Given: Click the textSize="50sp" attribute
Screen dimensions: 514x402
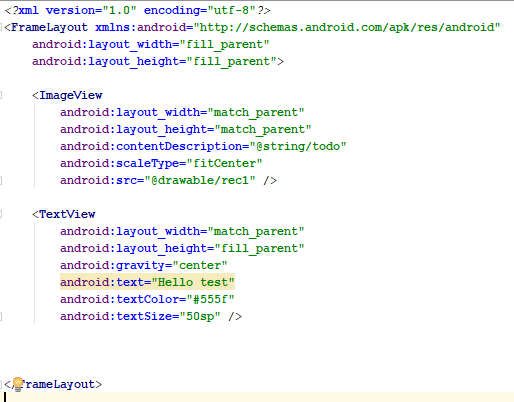Looking at the screenshot, I should coord(140,316).
